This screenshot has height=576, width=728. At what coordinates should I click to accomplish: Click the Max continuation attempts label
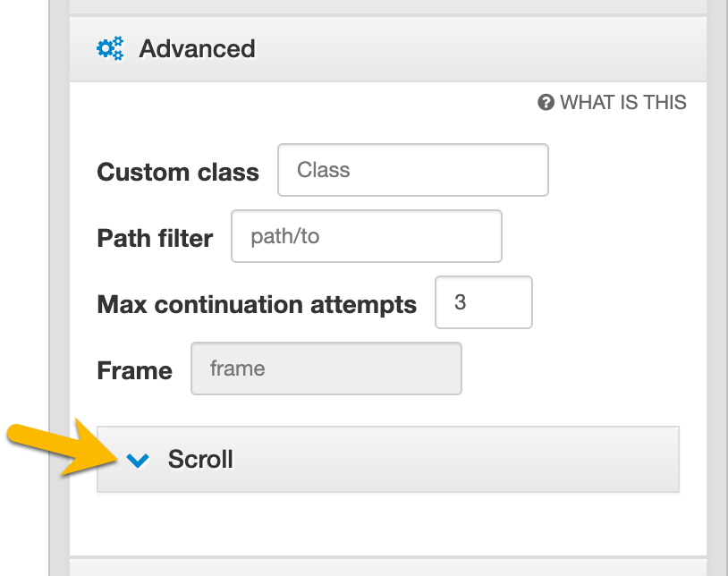(x=257, y=305)
